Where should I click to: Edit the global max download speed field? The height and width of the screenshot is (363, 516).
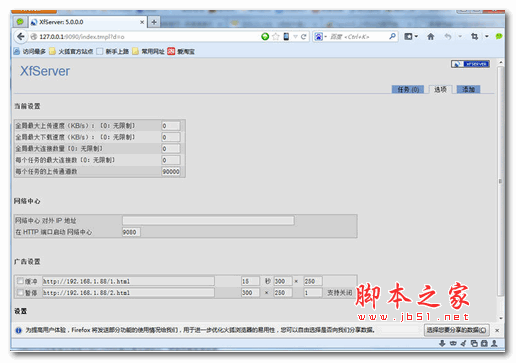coord(171,137)
